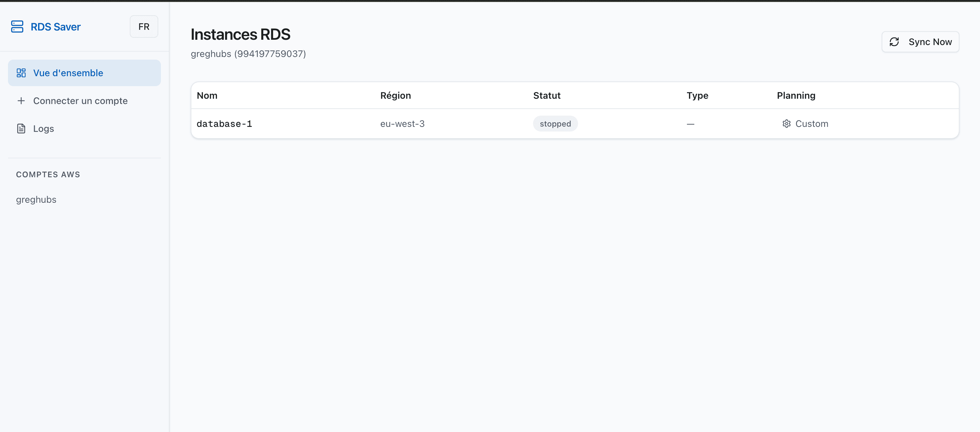The height and width of the screenshot is (432, 980).
Task: Click the Nom column header
Action: [207, 95]
